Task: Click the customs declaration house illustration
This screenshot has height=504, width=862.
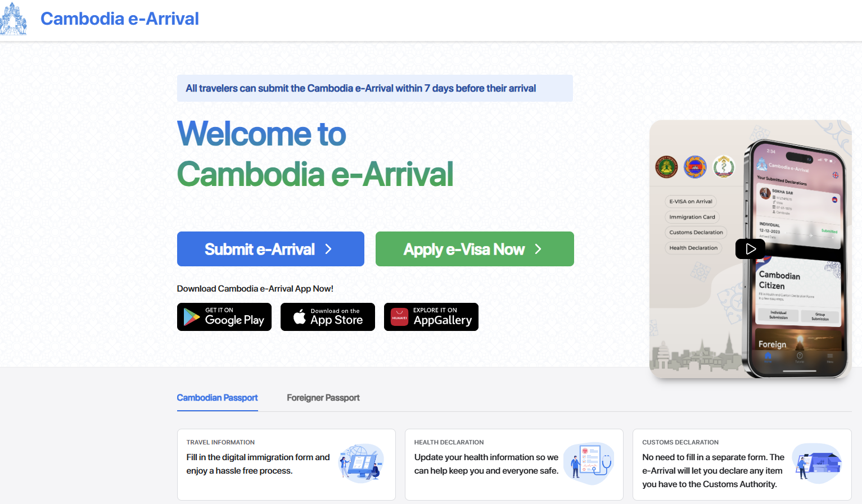Action: pos(818,463)
